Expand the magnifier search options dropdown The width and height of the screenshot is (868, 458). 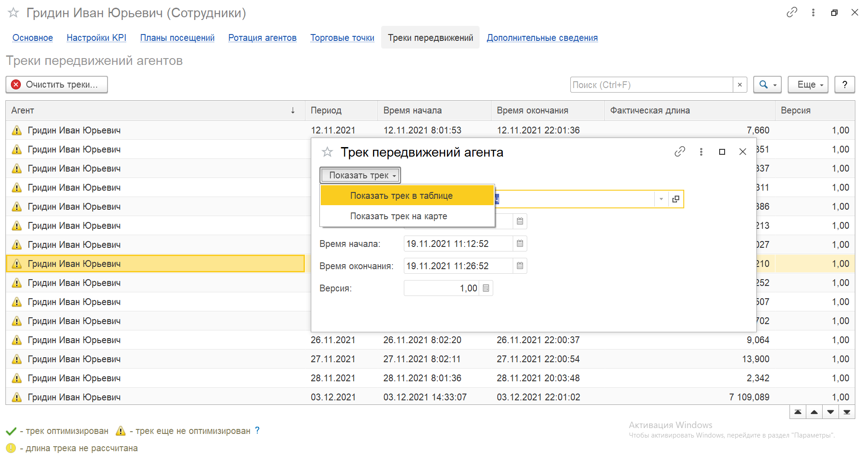(x=767, y=85)
